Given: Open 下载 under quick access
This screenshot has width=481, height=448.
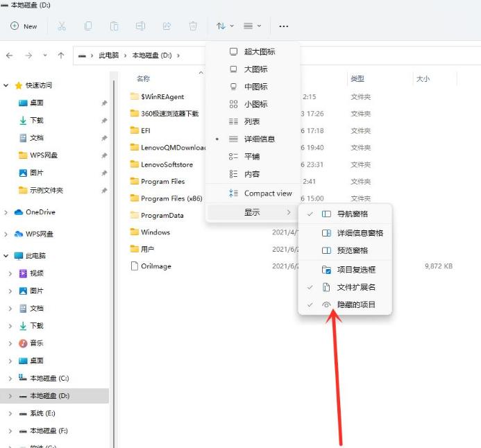Looking at the screenshot, I should pyautogui.click(x=37, y=121).
